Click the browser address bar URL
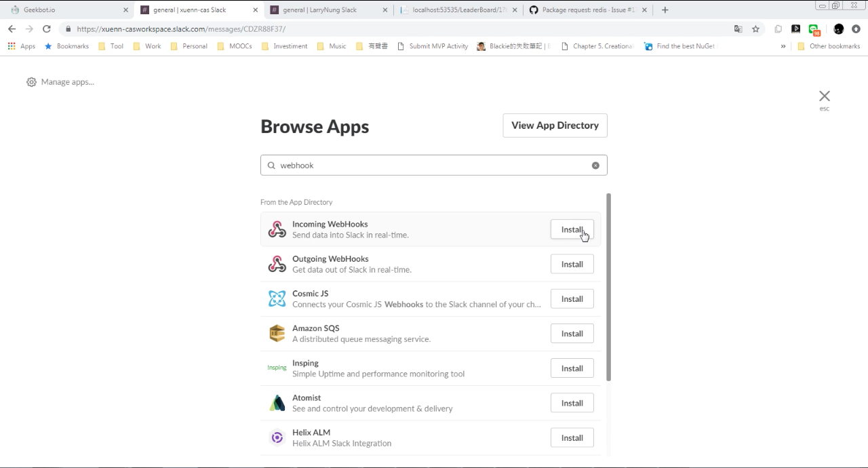This screenshot has width=868, height=468. (181, 29)
